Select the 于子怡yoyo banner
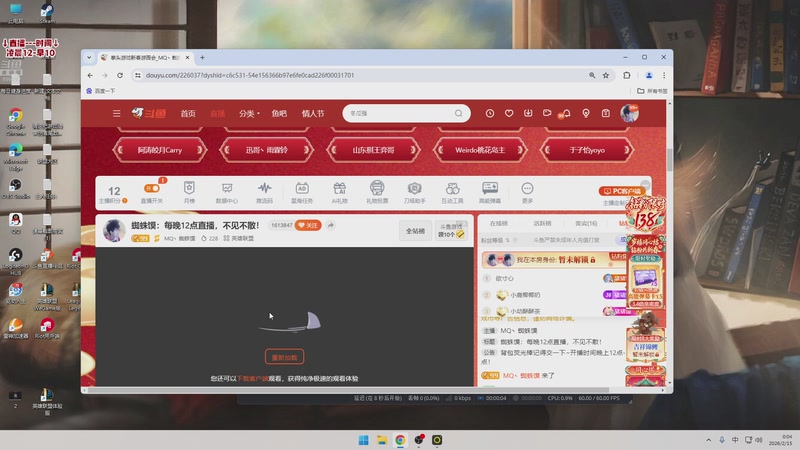The height and width of the screenshot is (450, 800). [x=587, y=150]
